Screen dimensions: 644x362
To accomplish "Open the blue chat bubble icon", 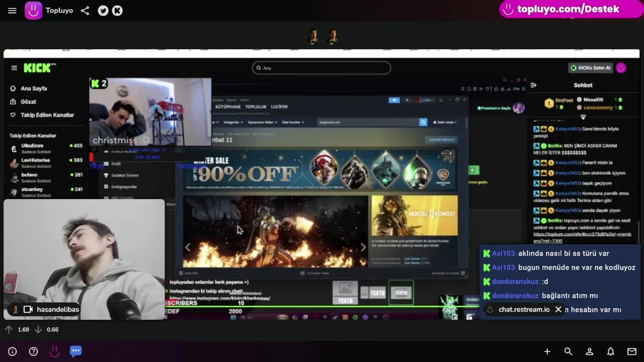I will point(75,351).
